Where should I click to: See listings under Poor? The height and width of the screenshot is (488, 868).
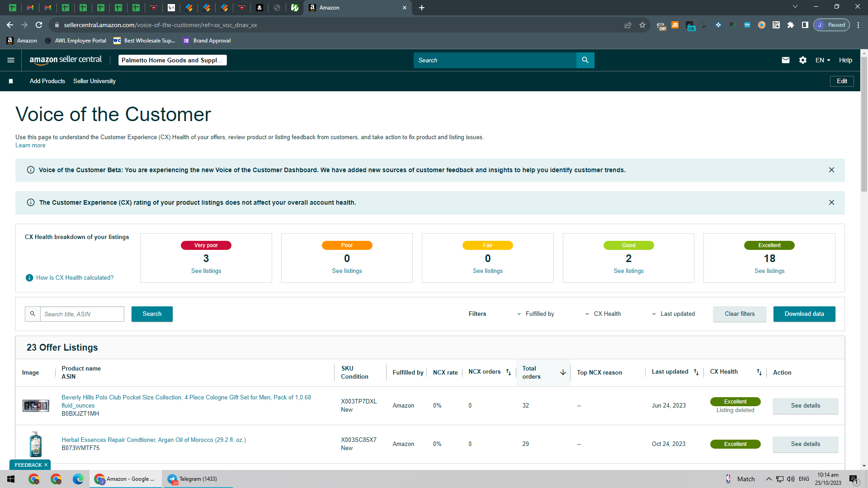347,271
